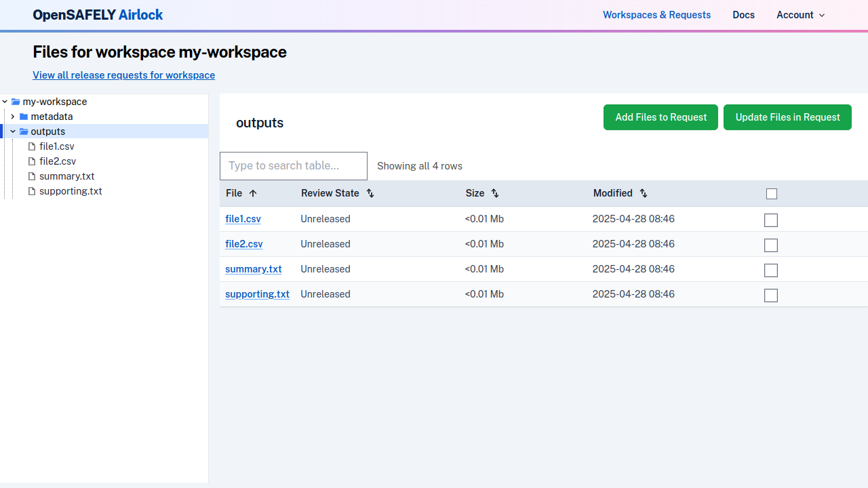This screenshot has height=488, width=868.
Task: Expand the metadata folder in the tree
Action: [x=12, y=117]
